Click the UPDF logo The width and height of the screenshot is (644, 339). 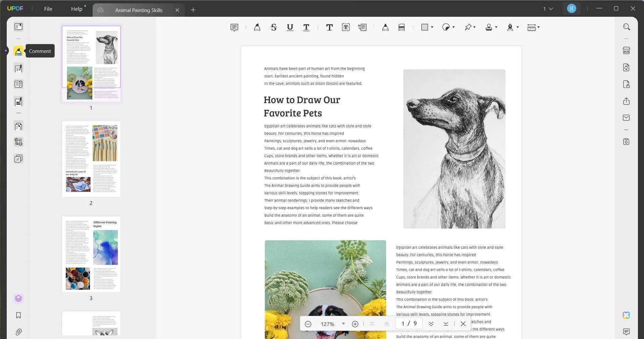click(x=15, y=8)
